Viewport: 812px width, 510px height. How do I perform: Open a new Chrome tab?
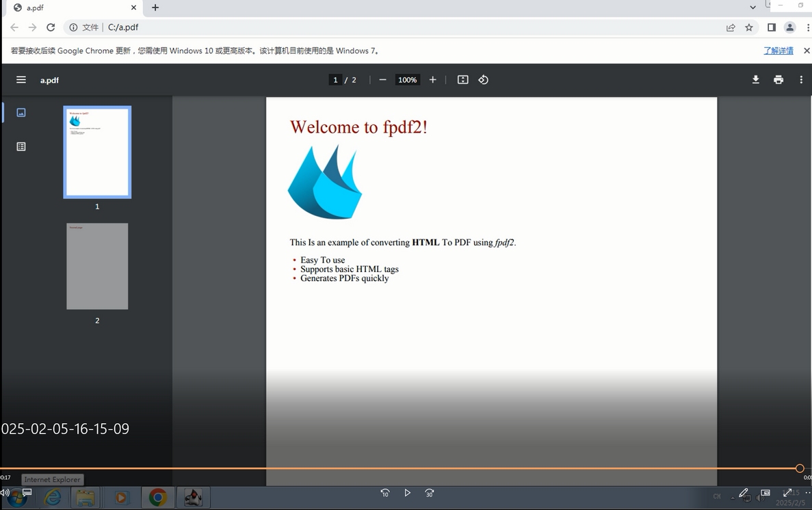tap(155, 8)
